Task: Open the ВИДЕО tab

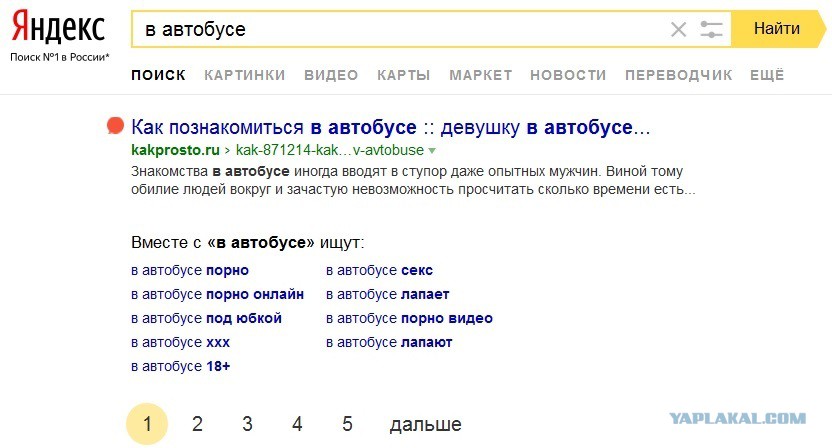Action: click(x=331, y=75)
